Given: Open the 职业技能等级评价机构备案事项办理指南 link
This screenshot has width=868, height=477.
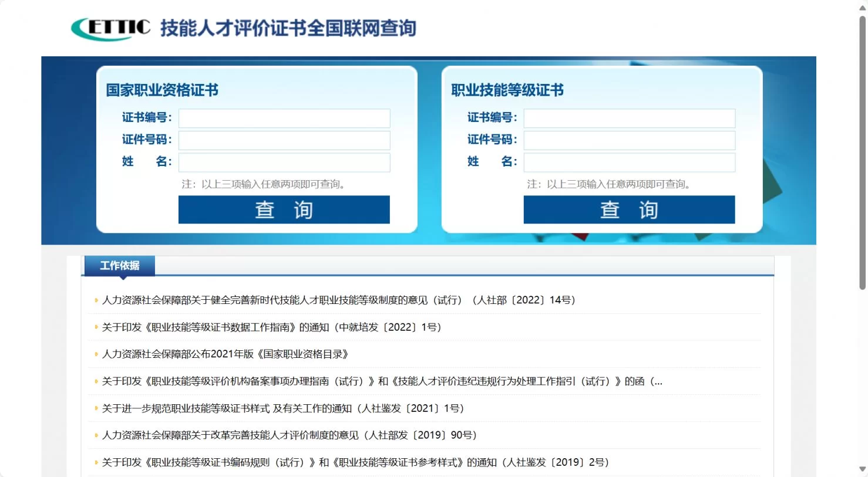Looking at the screenshot, I should point(382,381).
